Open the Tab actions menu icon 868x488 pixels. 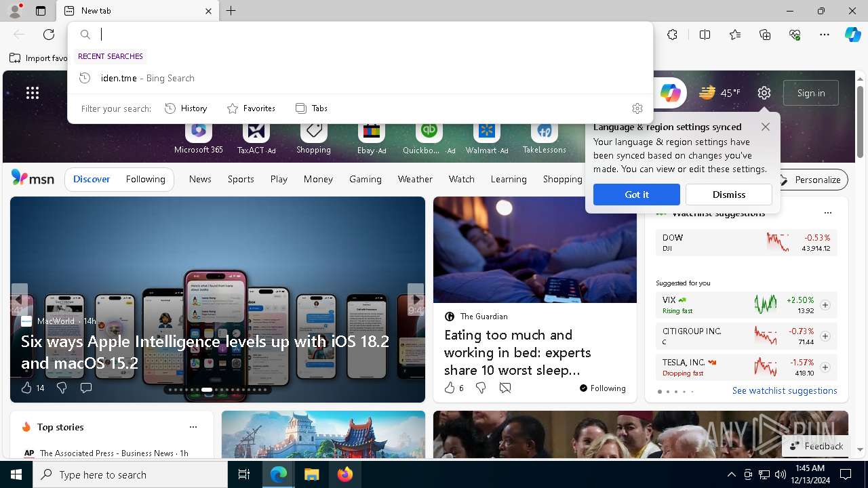click(41, 11)
